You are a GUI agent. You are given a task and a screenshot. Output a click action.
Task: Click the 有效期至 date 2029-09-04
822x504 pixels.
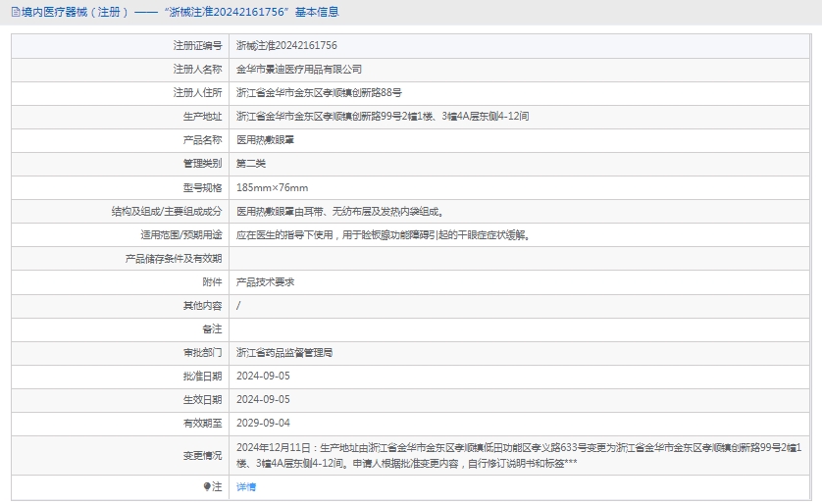263,424
